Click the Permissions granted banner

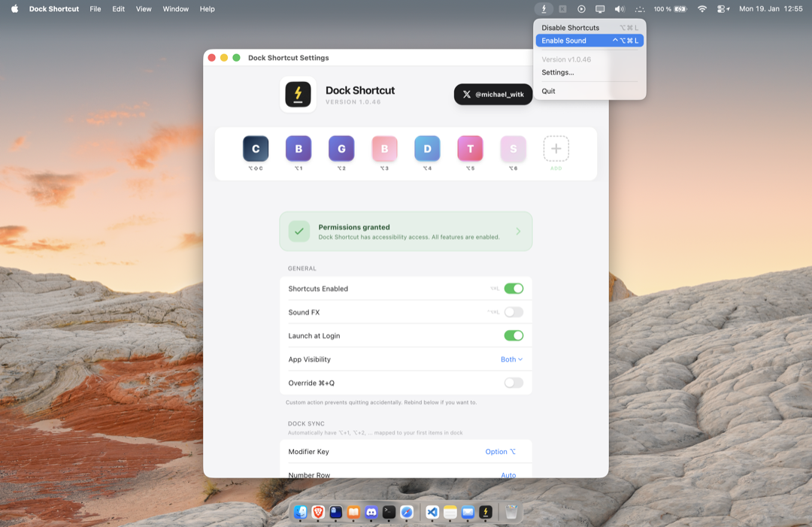pyautogui.click(x=405, y=232)
